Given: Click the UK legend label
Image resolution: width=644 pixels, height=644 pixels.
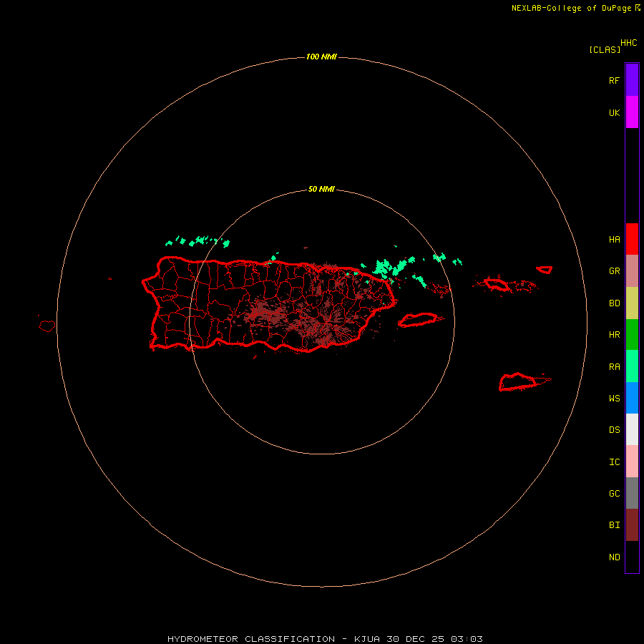Looking at the screenshot, I should 615,112.
